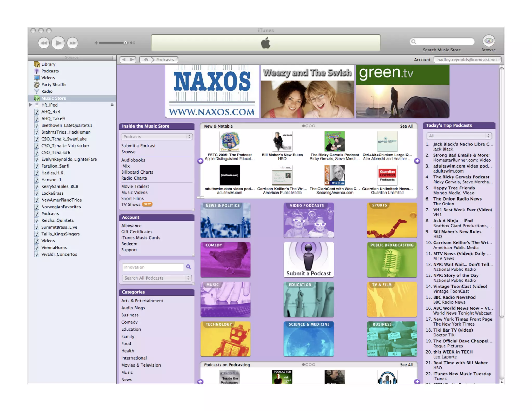Select the third Podcasts on Podcasting page dot
The height and width of the screenshot is (411, 532).
(x=310, y=364)
